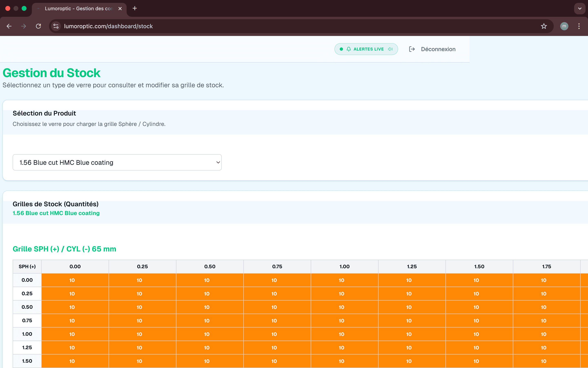Click the SPH 1.50 row label
The height and width of the screenshot is (368, 588).
pos(27,361)
